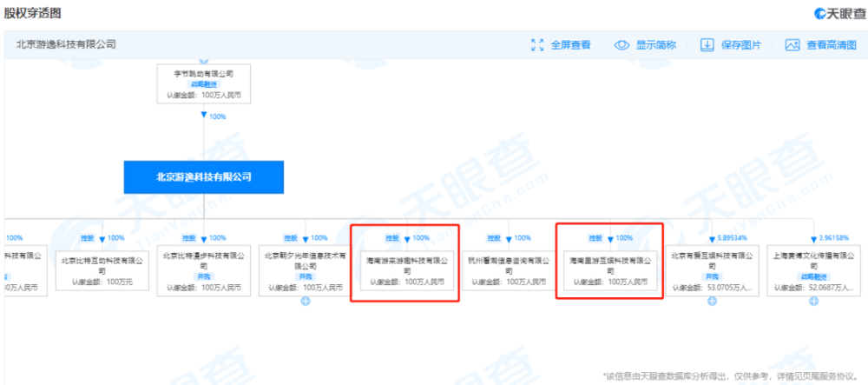The image size is (868, 385).
Task: Click 认缴金额 100万元 in 北京比特互动 node
Action: click(102, 282)
